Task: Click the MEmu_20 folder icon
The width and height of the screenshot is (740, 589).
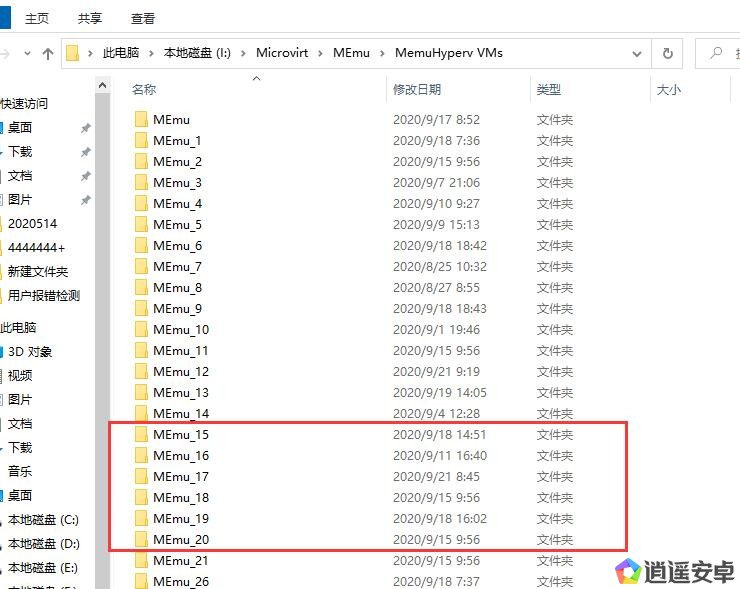Action: tap(141, 540)
